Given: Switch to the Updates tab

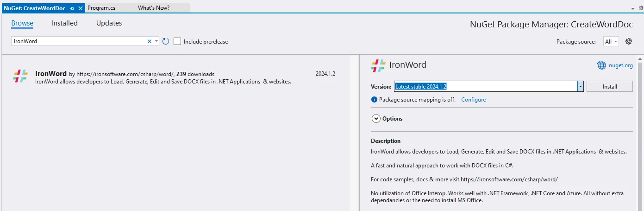Looking at the screenshot, I should 109,23.
